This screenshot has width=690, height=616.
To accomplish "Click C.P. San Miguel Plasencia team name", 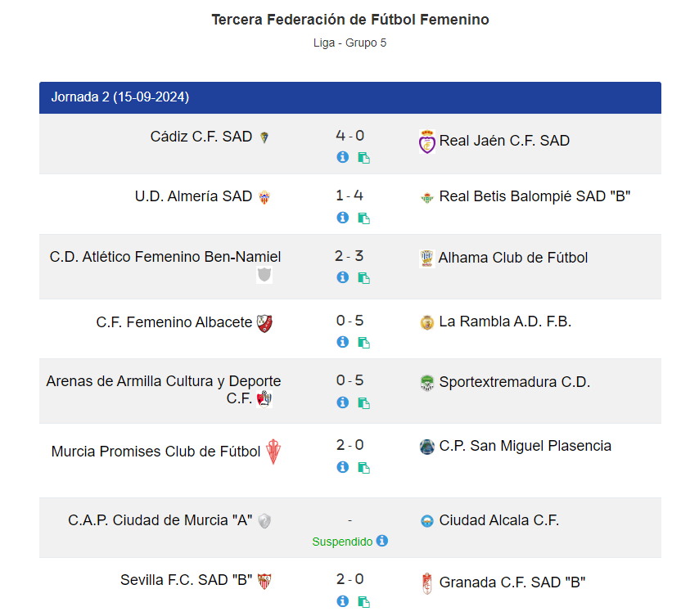I will point(525,446).
